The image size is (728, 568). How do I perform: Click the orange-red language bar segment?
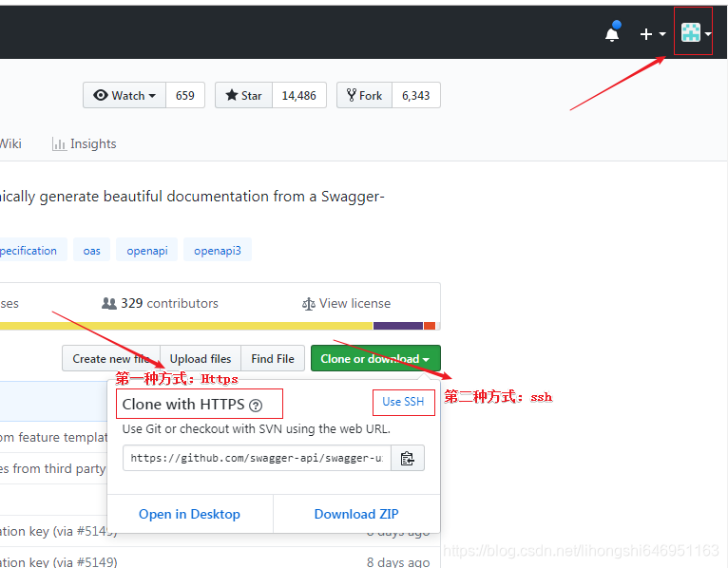[430, 326]
